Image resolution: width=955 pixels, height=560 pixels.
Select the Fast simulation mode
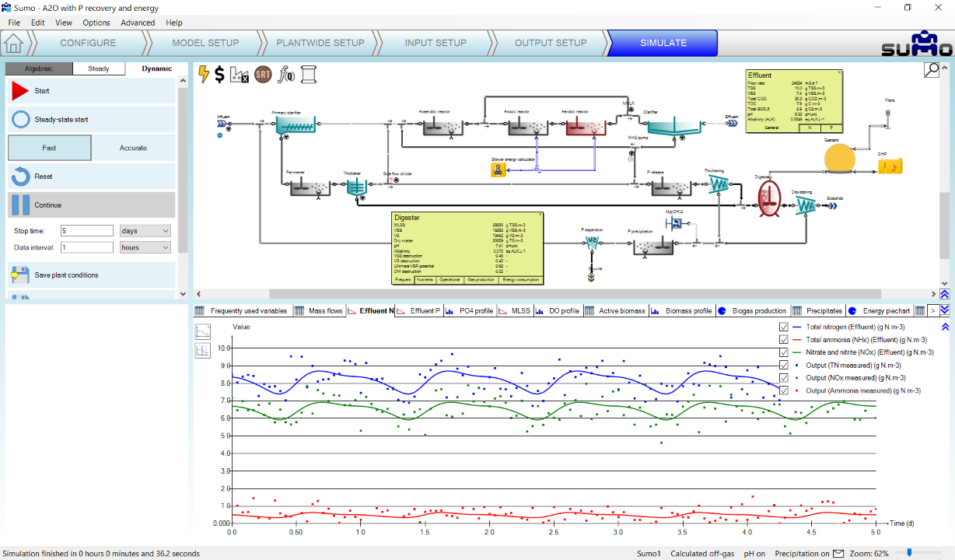(x=49, y=148)
